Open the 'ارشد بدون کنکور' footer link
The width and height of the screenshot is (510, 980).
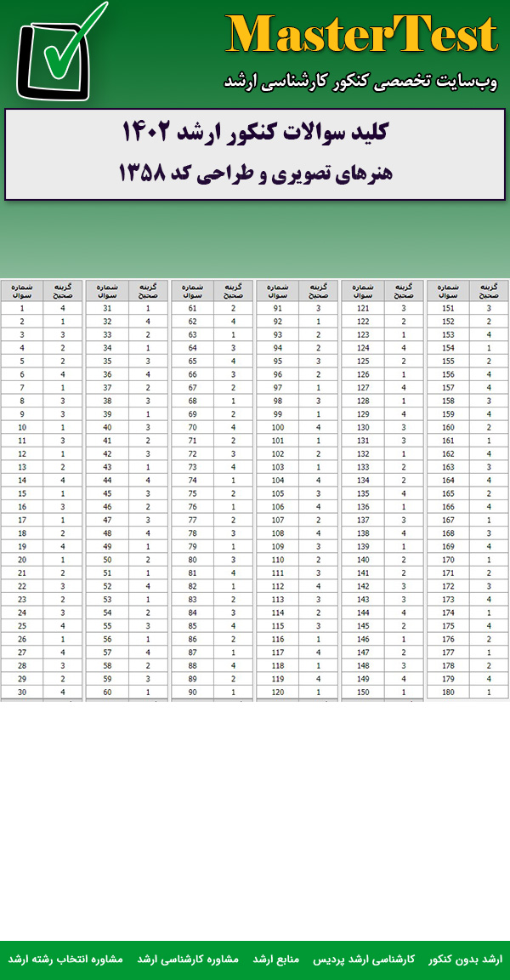[x=465, y=959]
